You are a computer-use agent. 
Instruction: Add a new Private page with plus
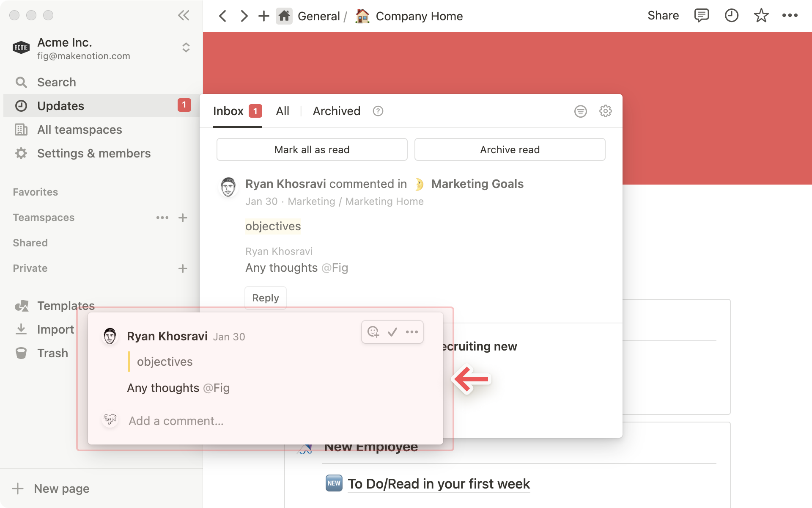183,268
